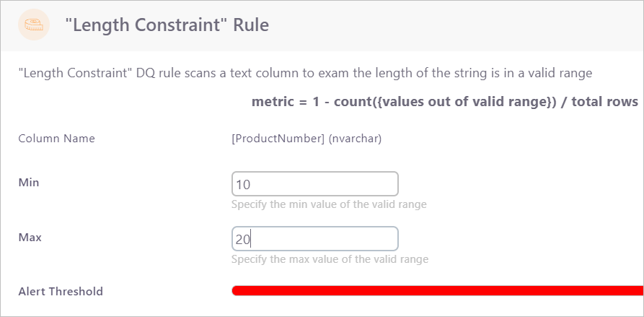This screenshot has width=644, height=317.
Task: Click the Column Name label
Action: pos(56,138)
